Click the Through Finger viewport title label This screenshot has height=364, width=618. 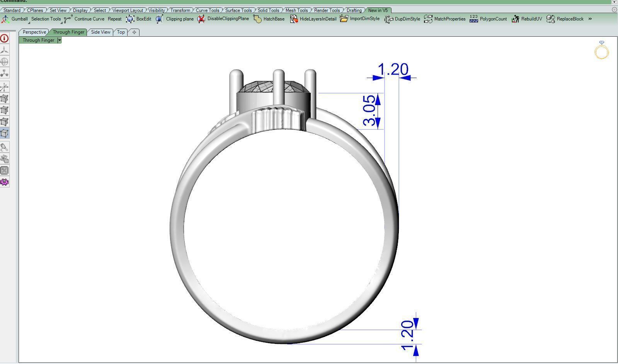coord(38,40)
